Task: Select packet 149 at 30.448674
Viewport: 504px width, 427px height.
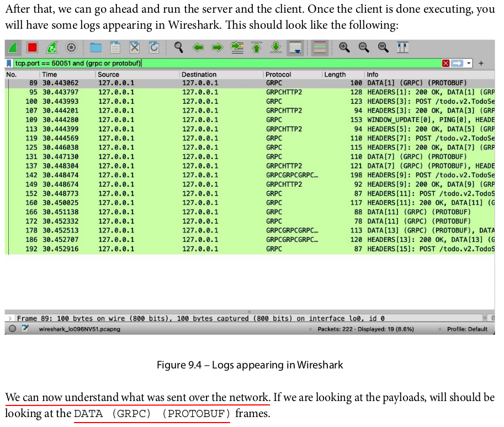Action: (x=250, y=184)
